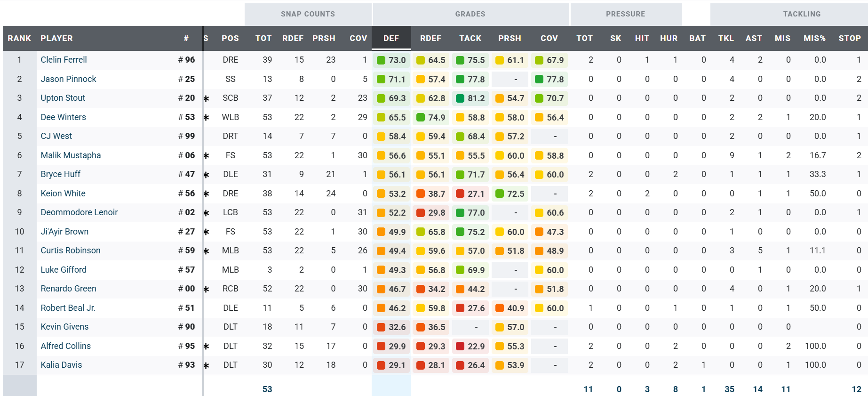868x396 pixels.
Task: Sort by the PLAYER column header
Action: [x=56, y=38]
